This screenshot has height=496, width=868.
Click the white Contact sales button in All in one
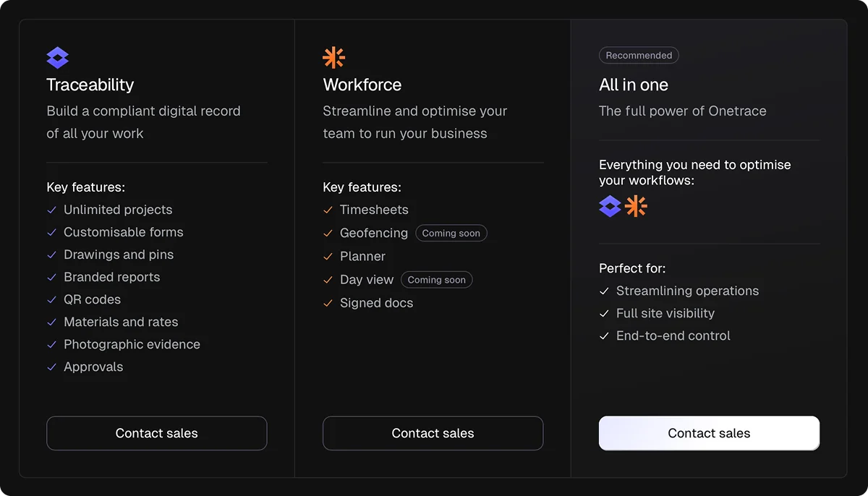pos(709,433)
